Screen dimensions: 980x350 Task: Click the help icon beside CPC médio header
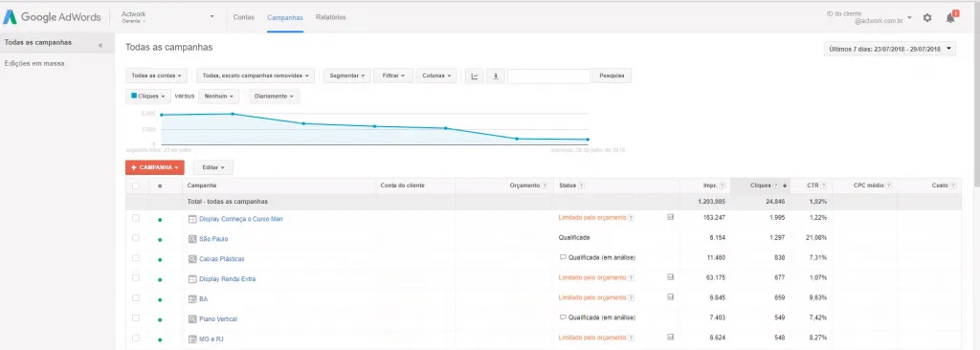[x=888, y=186]
